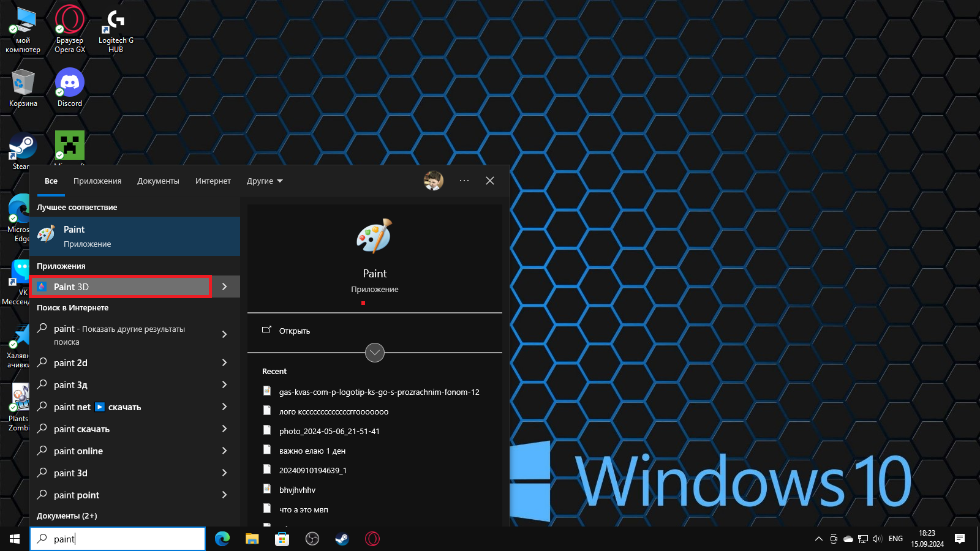This screenshot has height=551, width=980.
Task: Open recent file 'photo_2024-05-06_21-51-41'
Action: tap(330, 431)
